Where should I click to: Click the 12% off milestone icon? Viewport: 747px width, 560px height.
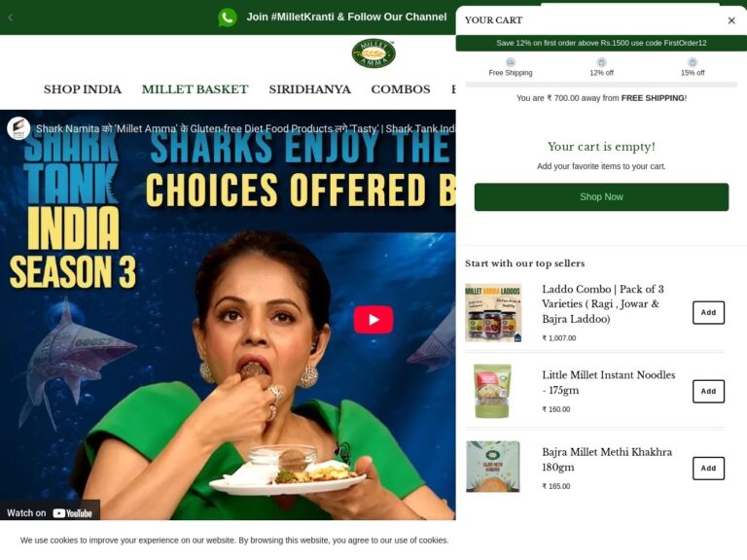(x=601, y=62)
